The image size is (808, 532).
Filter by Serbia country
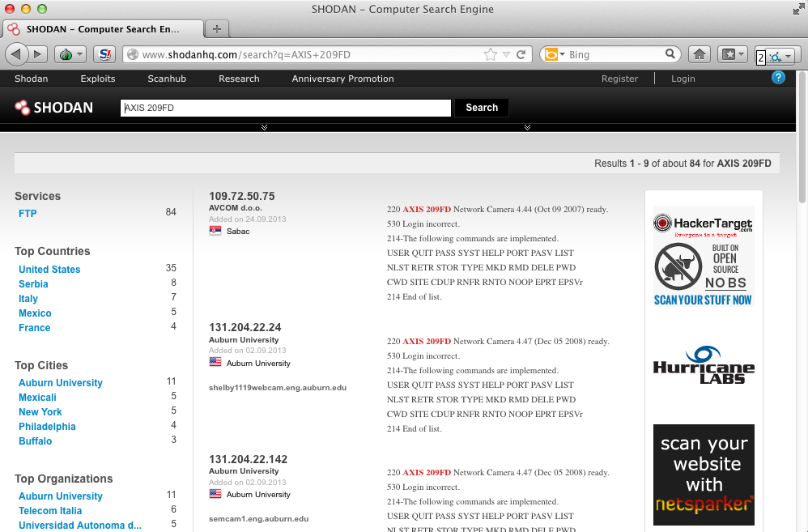[33, 284]
